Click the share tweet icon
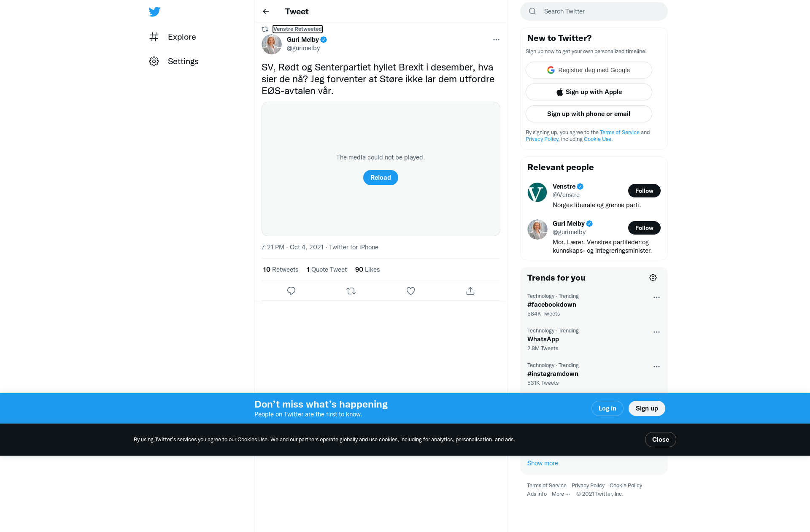810x532 pixels. point(470,291)
